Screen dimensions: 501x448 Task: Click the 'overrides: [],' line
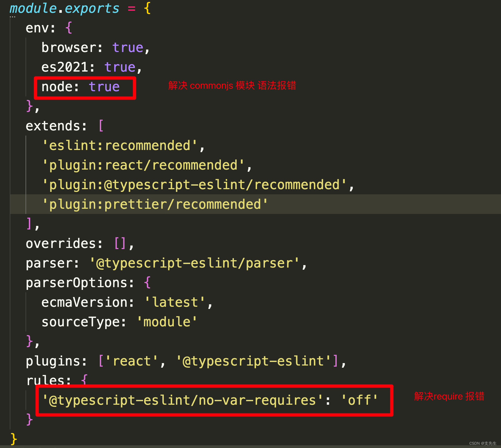click(x=80, y=244)
